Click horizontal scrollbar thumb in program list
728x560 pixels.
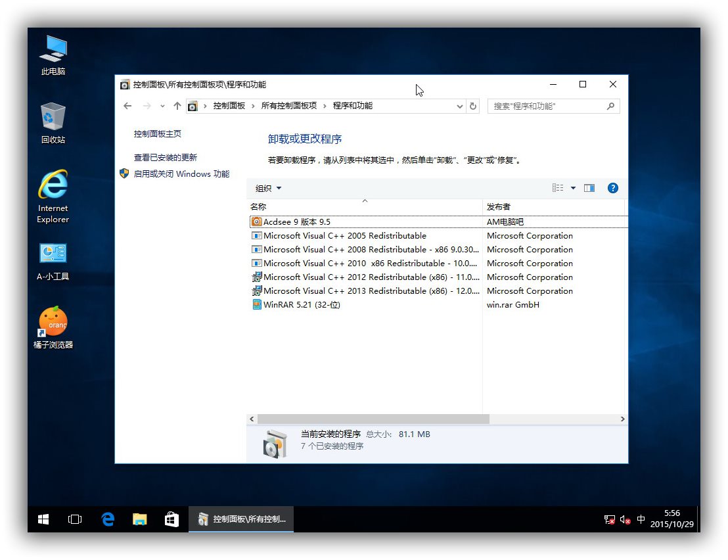point(373,419)
